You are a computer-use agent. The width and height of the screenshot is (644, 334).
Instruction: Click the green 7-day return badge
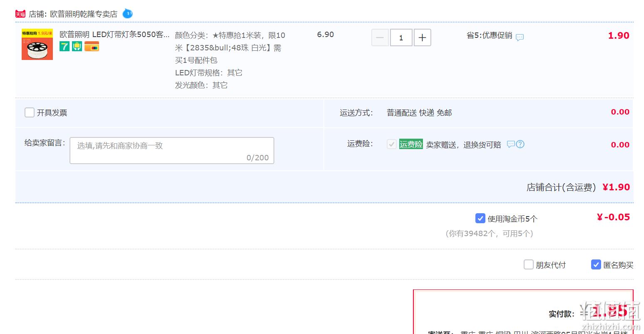[x=65, y=46]
